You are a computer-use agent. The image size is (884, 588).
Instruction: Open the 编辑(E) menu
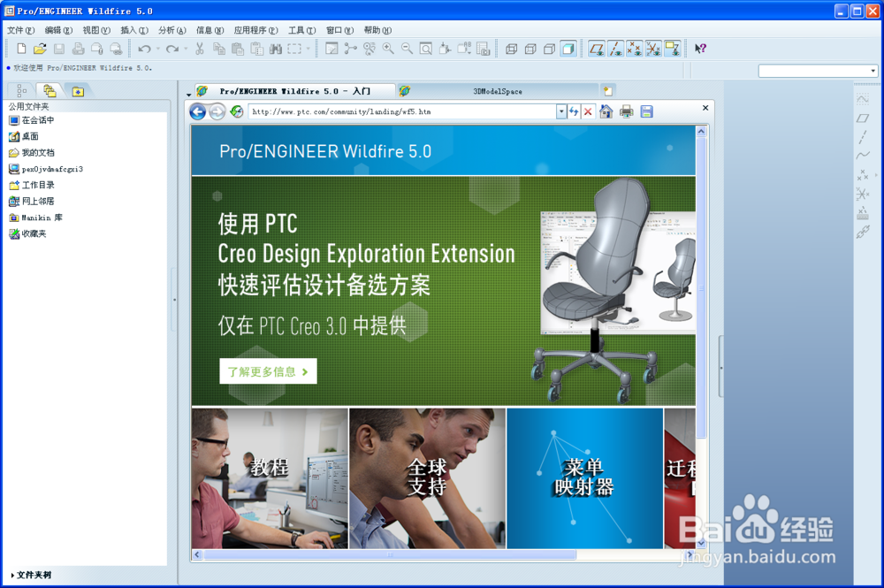(58, 30)
